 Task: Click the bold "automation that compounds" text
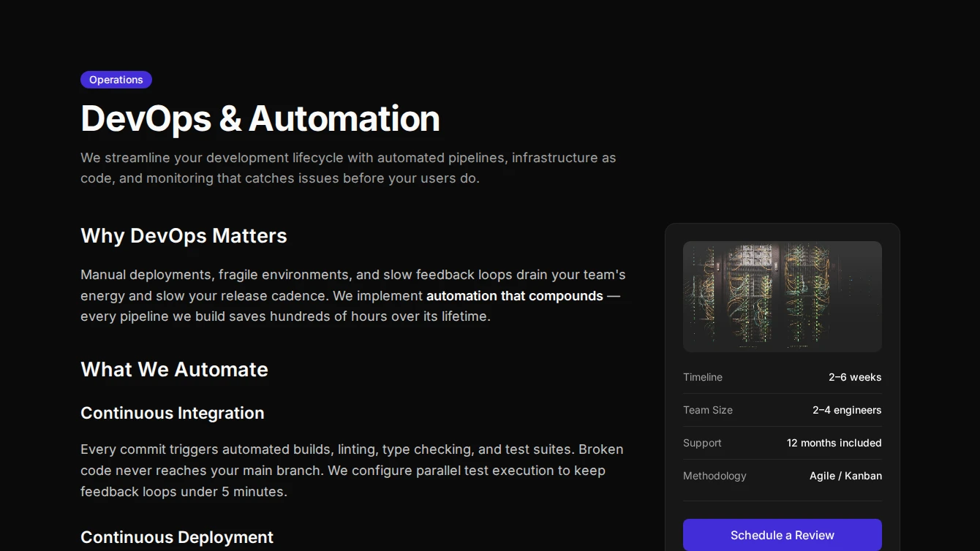coord(514,296)
